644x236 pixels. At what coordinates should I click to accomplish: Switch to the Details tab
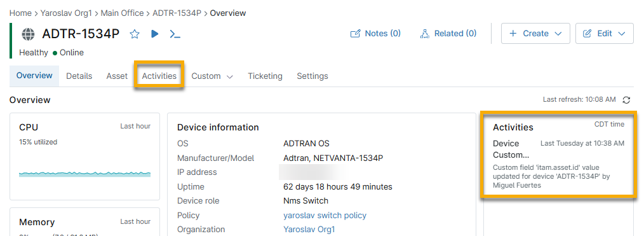pyautogui.click(x=79, y=76)
